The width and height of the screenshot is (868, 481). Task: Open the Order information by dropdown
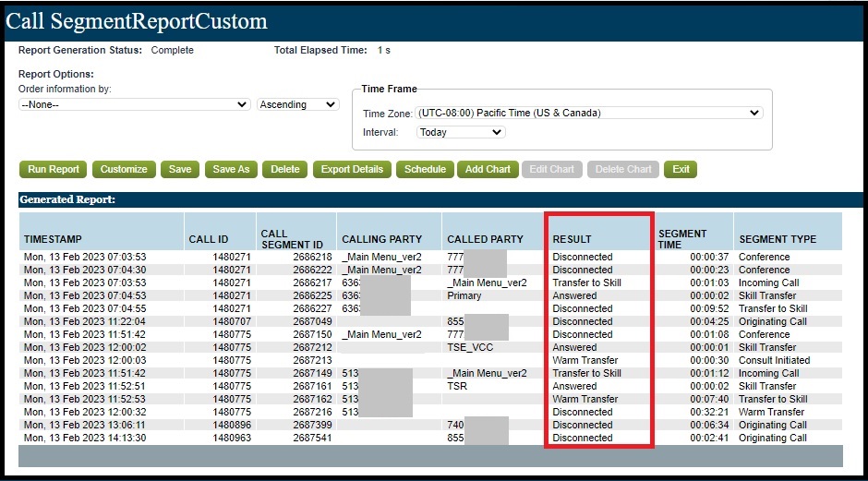pos(134,104)
